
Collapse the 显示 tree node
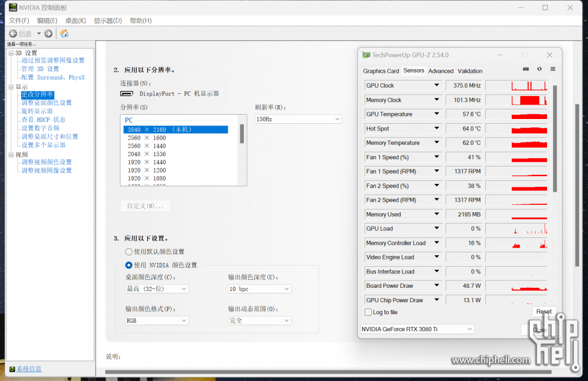click(x=11, y=87)
